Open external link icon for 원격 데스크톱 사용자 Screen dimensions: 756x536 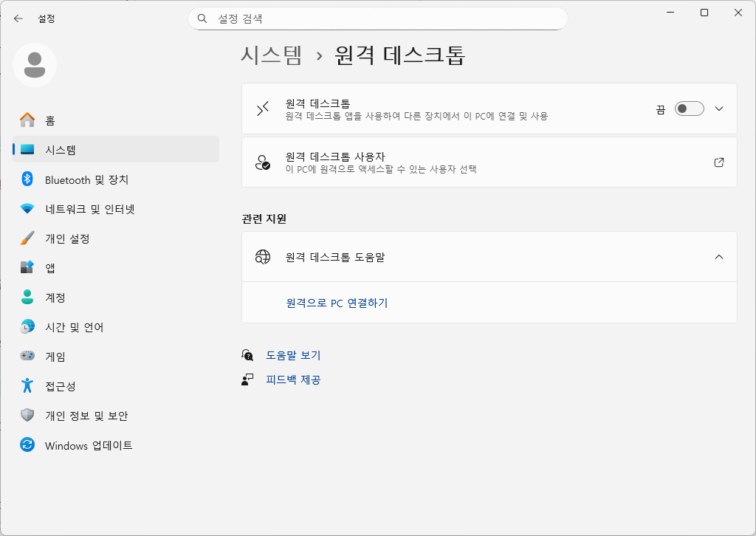click(x=719, y=162)
